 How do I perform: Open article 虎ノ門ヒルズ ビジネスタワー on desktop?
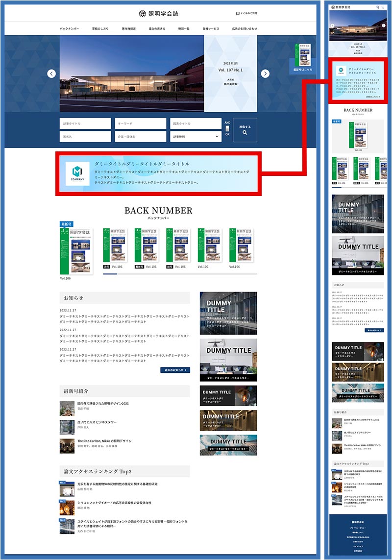[x=97, y=422]
